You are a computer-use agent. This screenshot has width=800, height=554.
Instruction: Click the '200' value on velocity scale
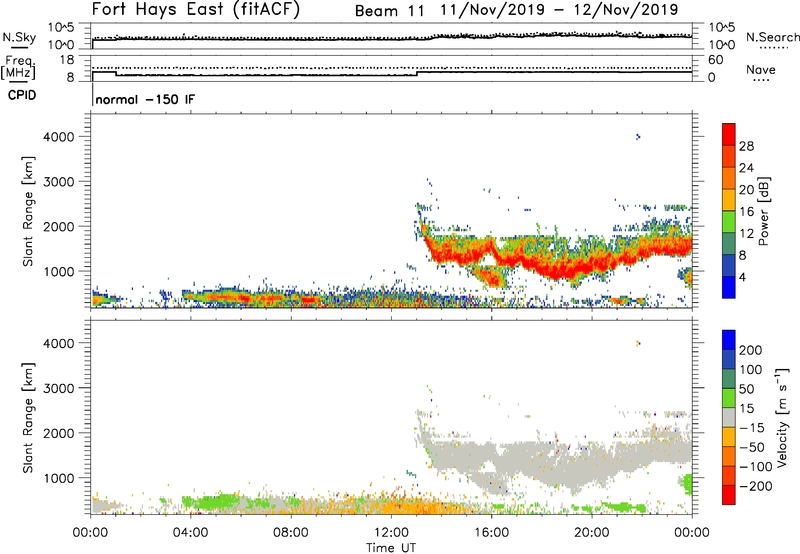click(751, 350)
